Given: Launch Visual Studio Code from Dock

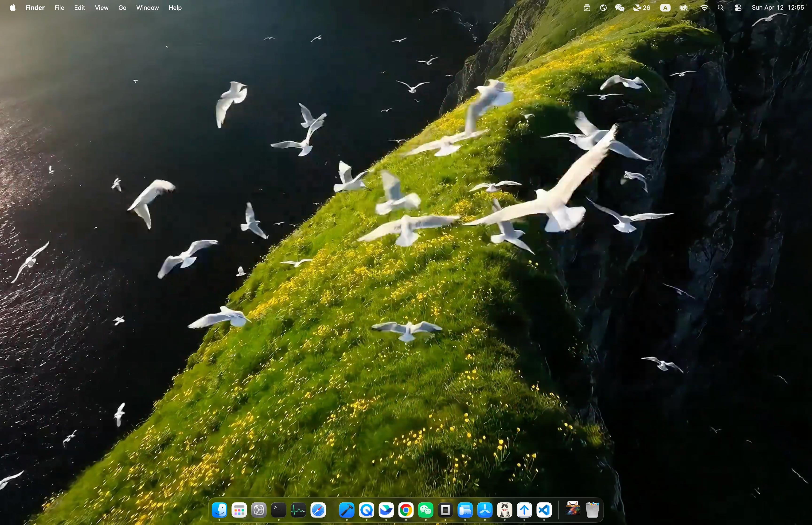Looking at the screenshot, I should click(544, 510).
